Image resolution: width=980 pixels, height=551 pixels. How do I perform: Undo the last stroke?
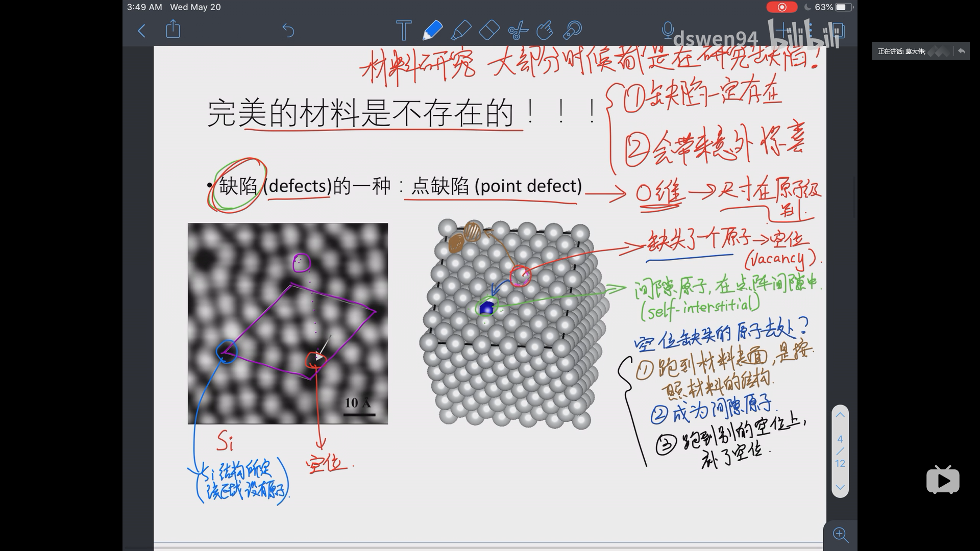pyautogui.click(x=288, y=31)
